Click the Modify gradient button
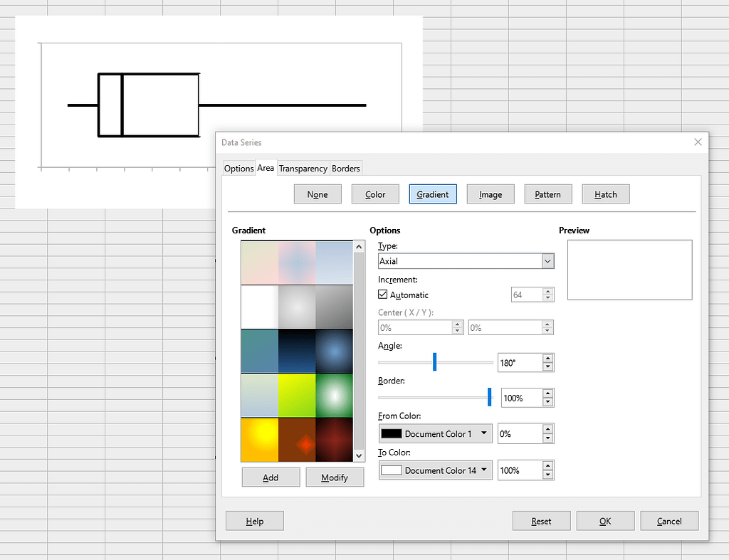The image size is (729, 560). tap(335, 477)
